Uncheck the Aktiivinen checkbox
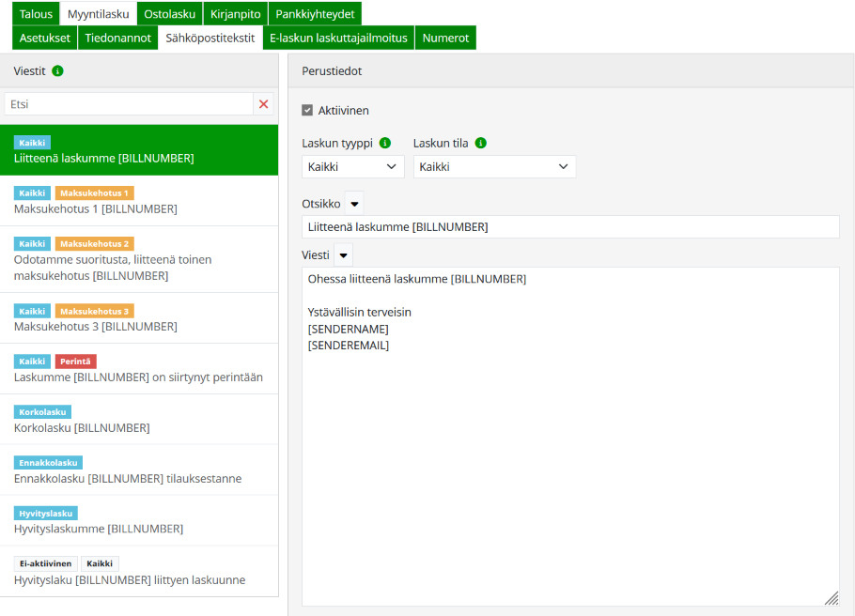The image size is (855, 616). coord(307,110)
